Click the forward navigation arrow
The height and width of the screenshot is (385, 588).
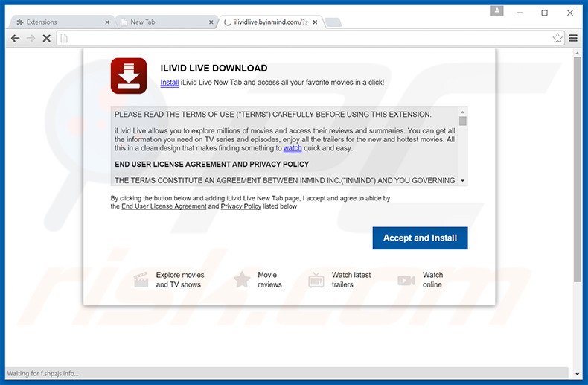(x=31, y=38)
